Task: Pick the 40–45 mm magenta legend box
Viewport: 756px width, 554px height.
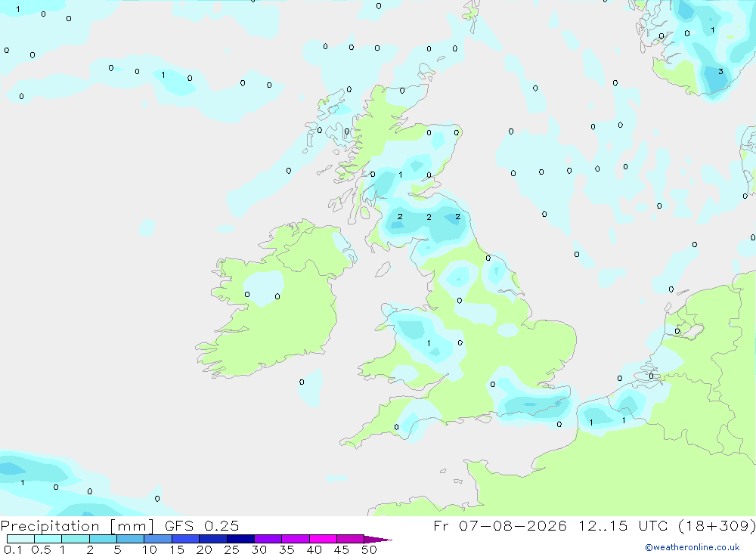Action: tap(323, 539)
